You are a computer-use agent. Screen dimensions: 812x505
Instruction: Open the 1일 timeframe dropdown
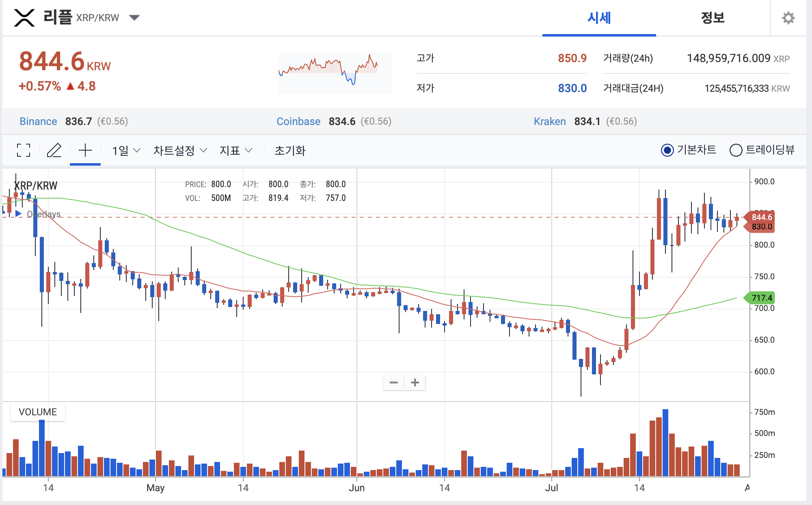(126, 151)
